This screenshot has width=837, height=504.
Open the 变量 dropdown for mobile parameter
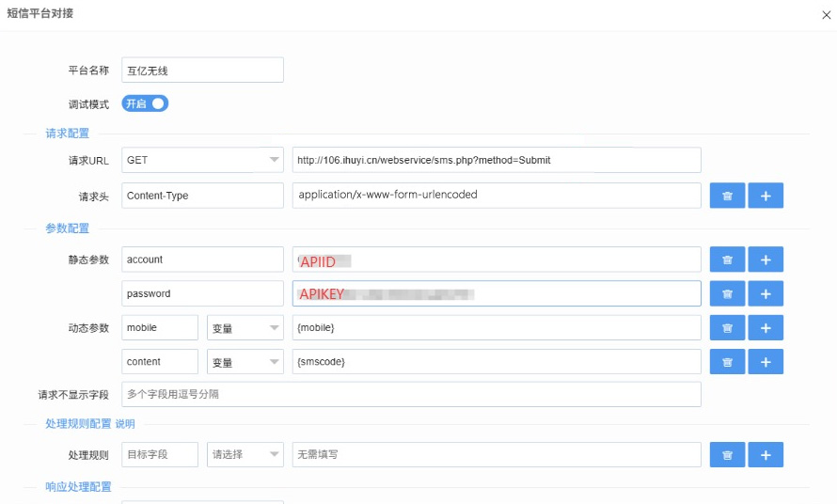pos(245,327)
